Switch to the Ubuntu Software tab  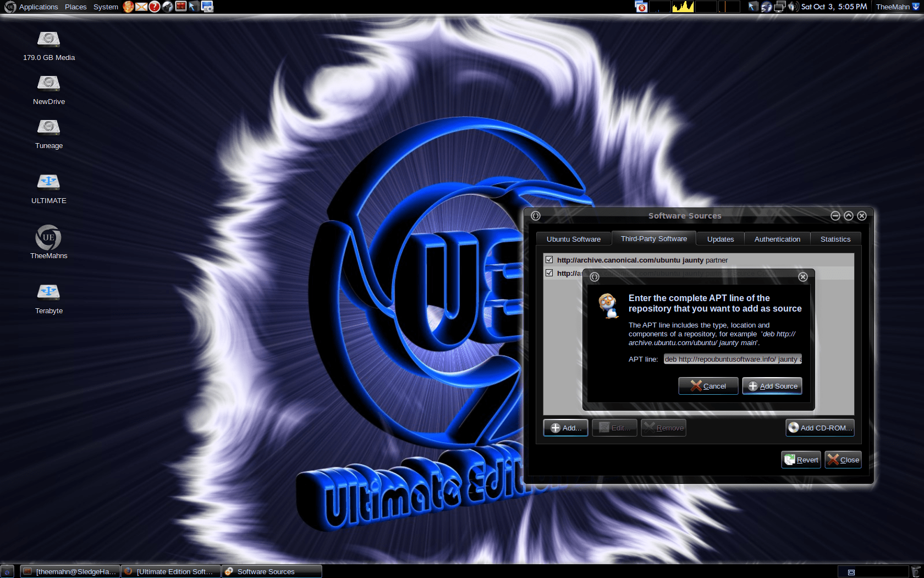point(574,239)
